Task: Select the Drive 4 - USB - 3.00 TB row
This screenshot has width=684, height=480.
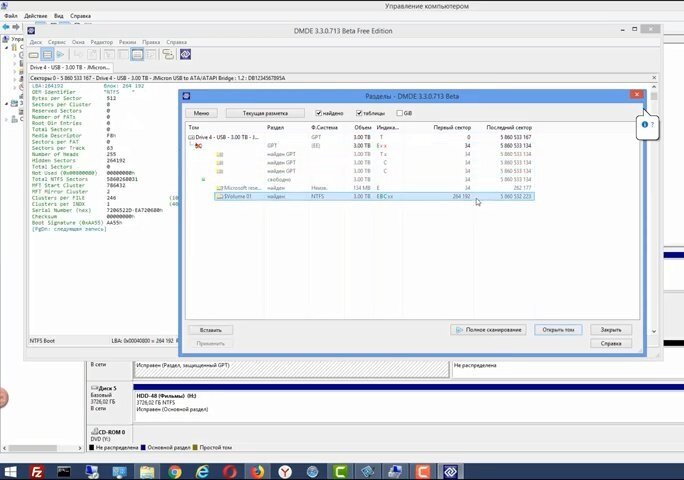Action: 361,137
